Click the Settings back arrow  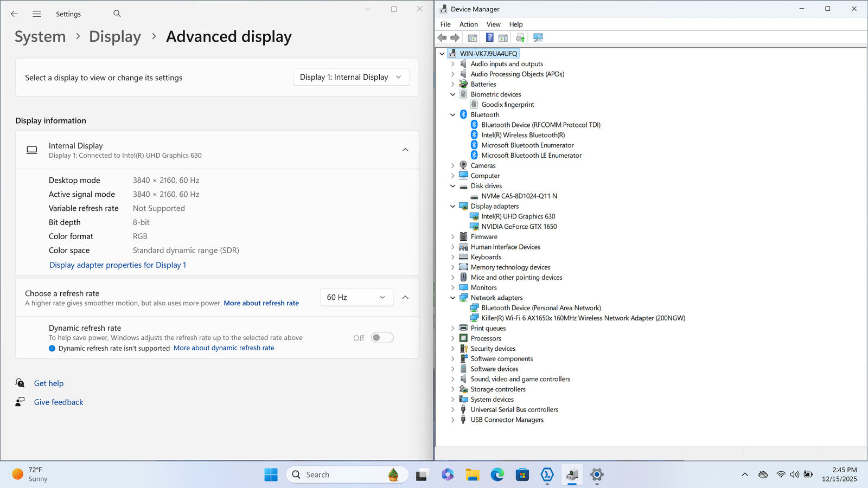tap(14, 14)
